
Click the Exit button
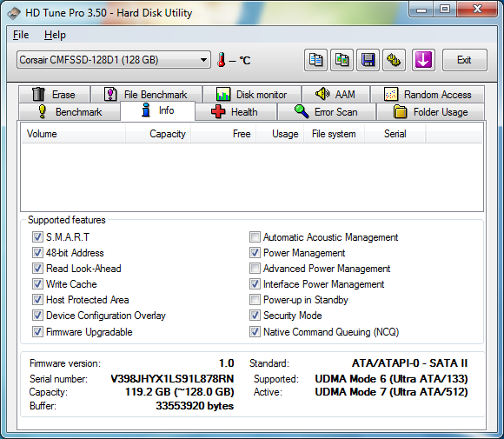click(x=465, y=60)
